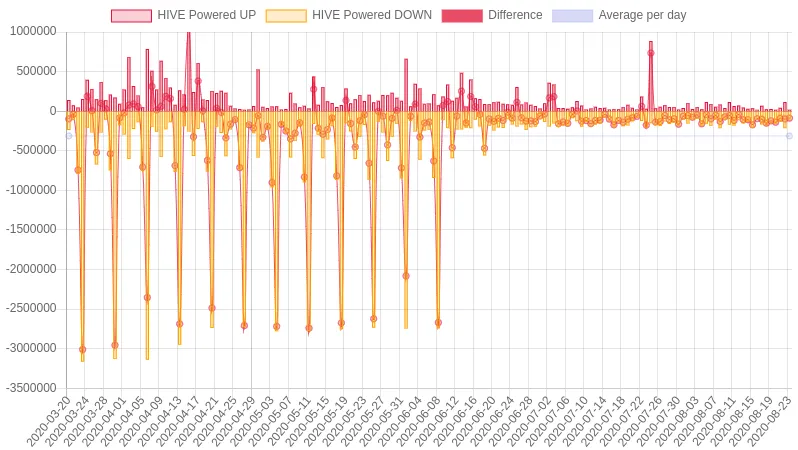Image resolution: width=798 pixels, height=450 pixels.
Task: Click the 2020-03-20 x-axis date label
Action: pos(48,420)
